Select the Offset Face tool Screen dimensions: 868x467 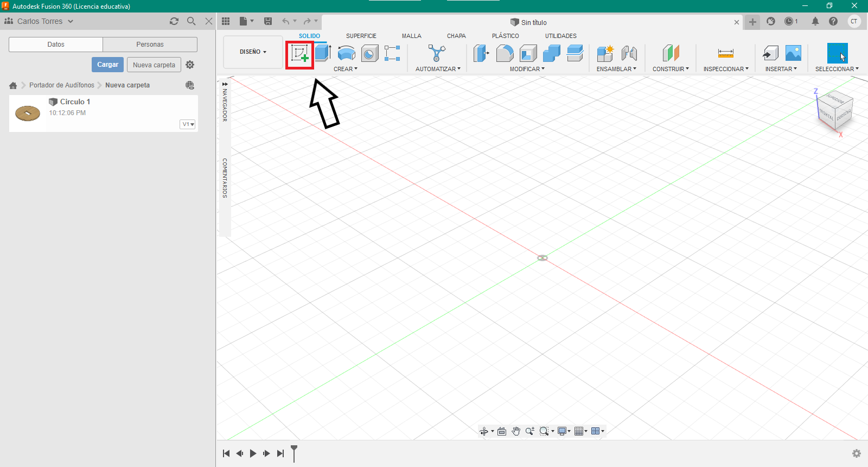point(575,53)
